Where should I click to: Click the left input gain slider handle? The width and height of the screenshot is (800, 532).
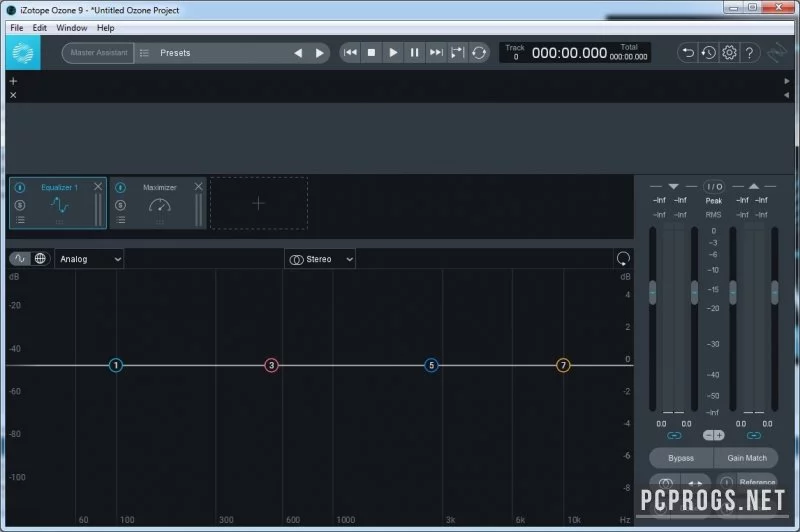pyautogui.click(x=653, y=293)
